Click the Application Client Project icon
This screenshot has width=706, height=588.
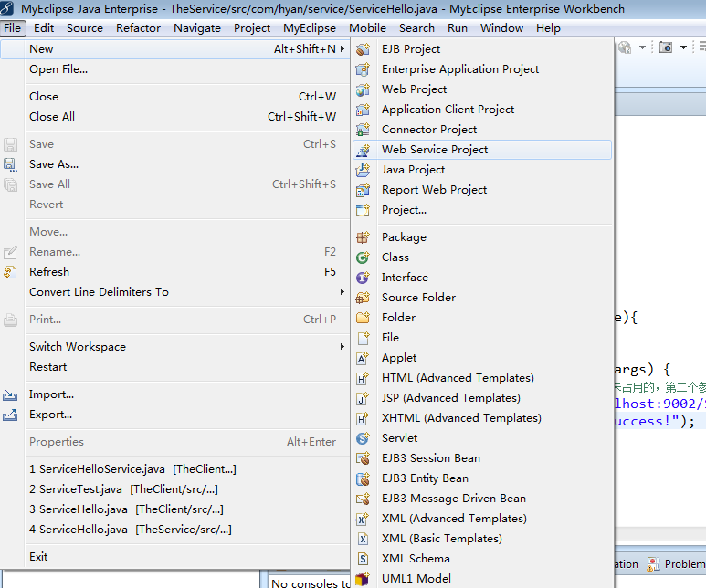[363, 110]
